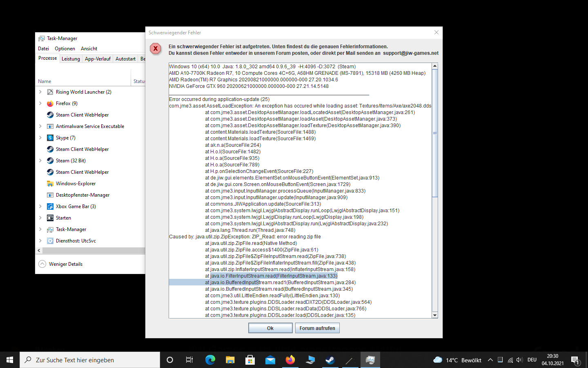
Task: Click the Skype process icon
Action: pyautogui.click(x=50, y=138)
